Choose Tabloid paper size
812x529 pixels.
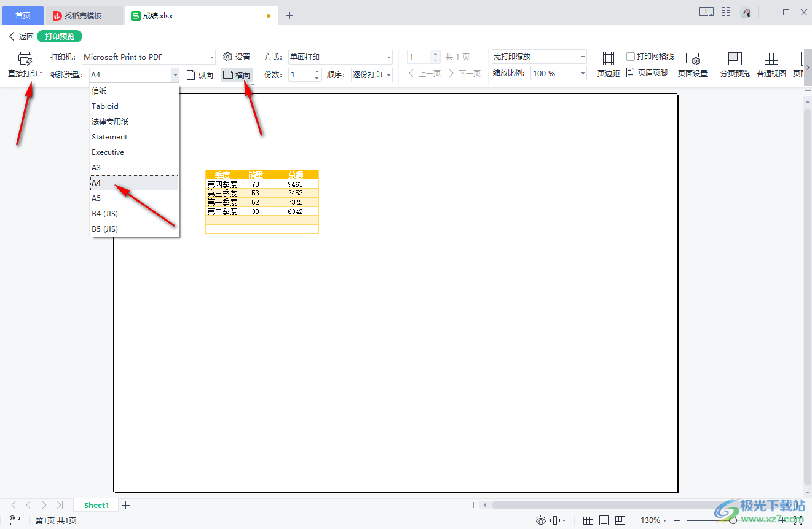pos(135,106)
